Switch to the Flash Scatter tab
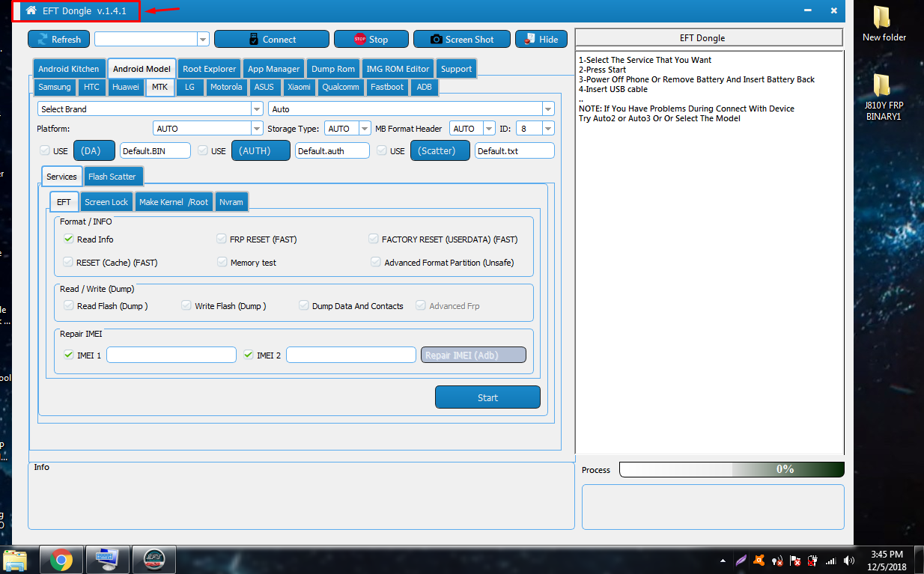Viewport: 924px width, 574px height. pyautogui.click(x=112, y=177)
